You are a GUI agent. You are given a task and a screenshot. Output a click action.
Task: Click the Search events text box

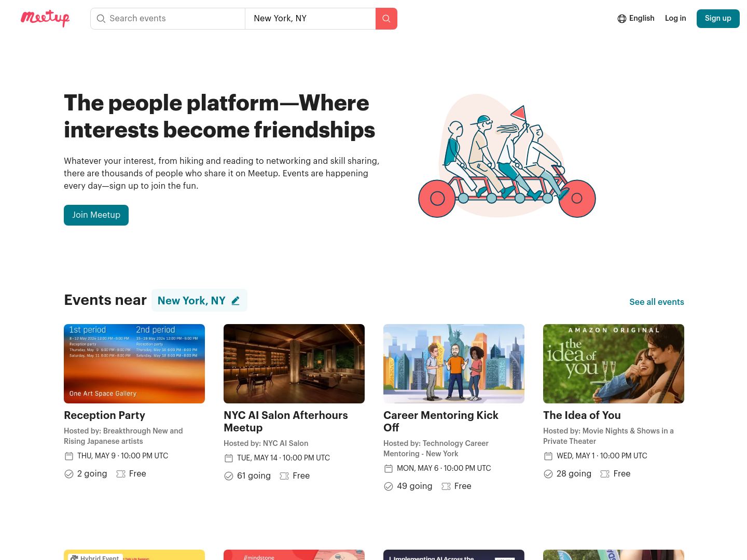168,19
